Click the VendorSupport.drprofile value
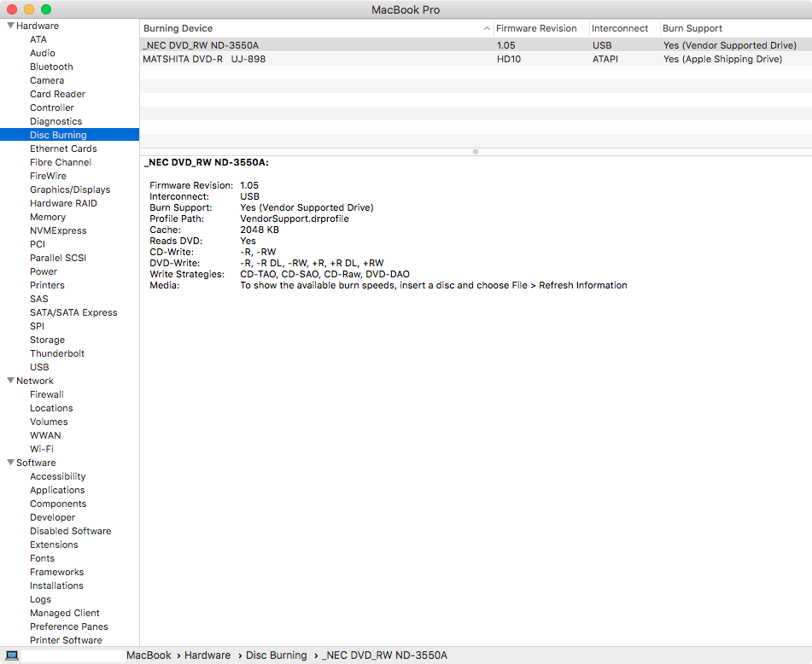Image resolution: width=812 pixels, height=664 pixels. click(x=294, y=218)
